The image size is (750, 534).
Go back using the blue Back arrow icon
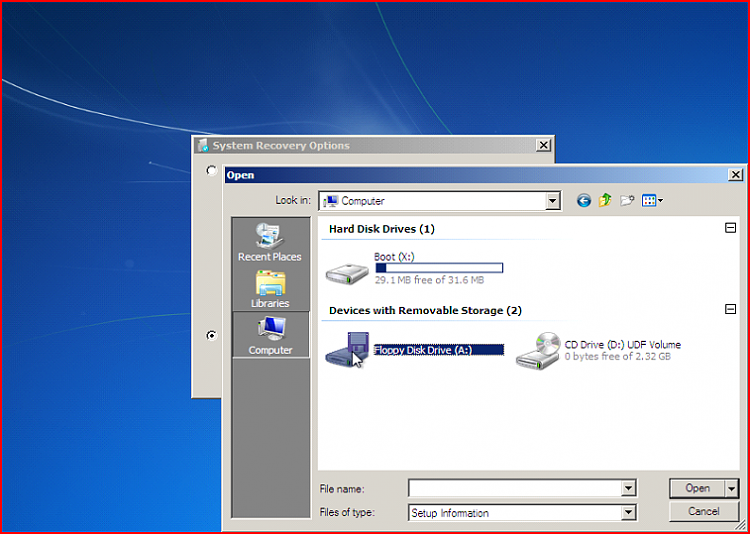pos(584,200)
